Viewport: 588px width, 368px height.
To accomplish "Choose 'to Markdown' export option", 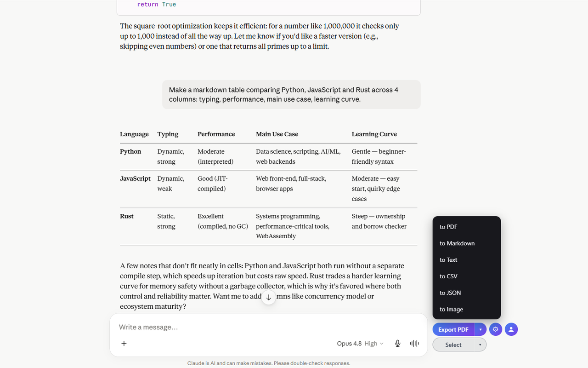I will [467, 243].
